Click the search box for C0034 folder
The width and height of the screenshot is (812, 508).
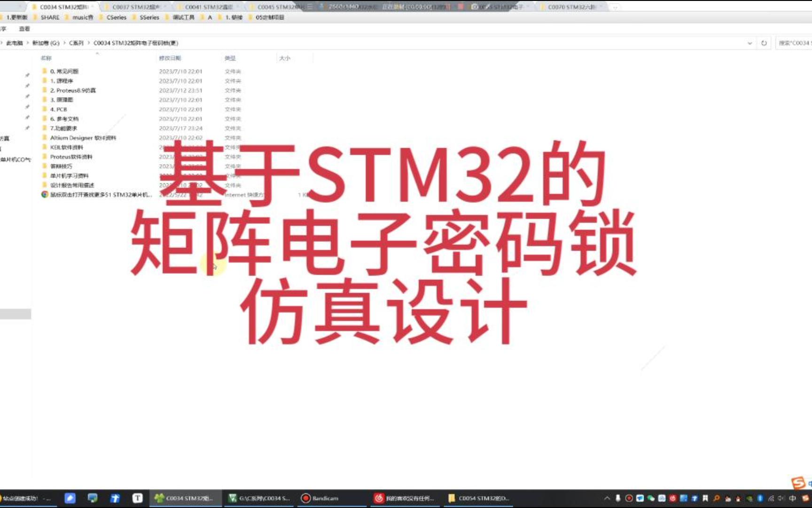pos(794,43)
